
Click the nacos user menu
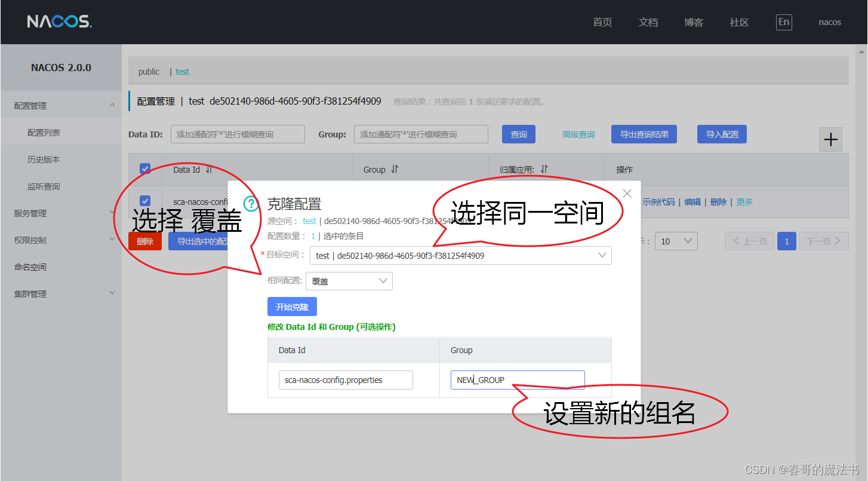click(x=830, y=22)
